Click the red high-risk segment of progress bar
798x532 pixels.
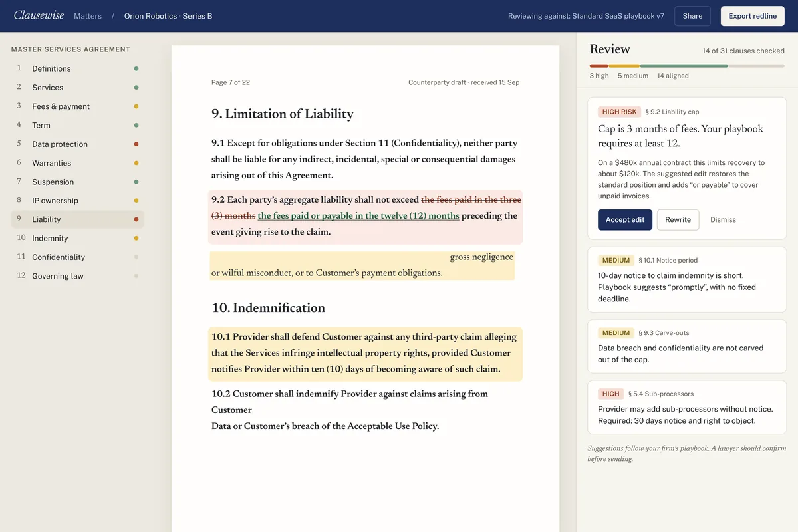(x=598, y=66)
